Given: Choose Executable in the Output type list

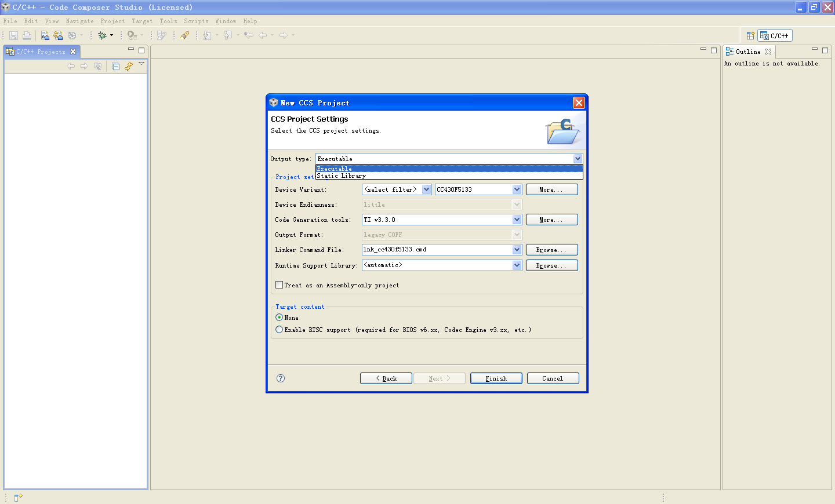Looking at the screenshot, I should 449,169.
